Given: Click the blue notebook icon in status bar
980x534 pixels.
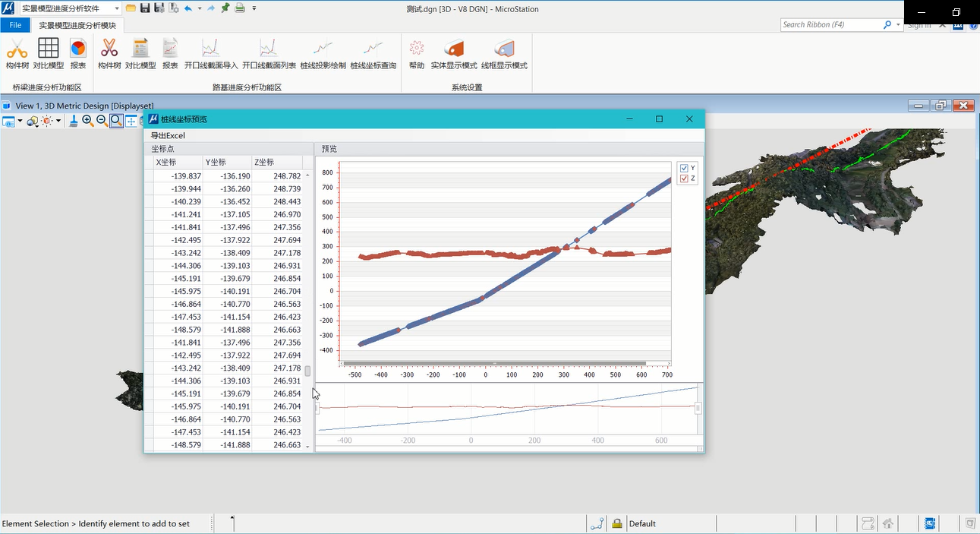Looking at the screenshot, I should 930,523.
